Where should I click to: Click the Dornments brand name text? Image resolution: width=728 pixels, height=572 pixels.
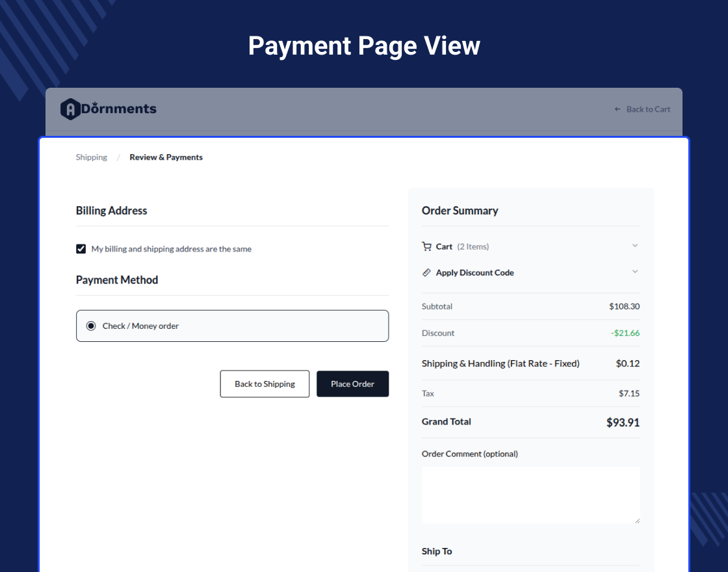[x=119, y=109]
